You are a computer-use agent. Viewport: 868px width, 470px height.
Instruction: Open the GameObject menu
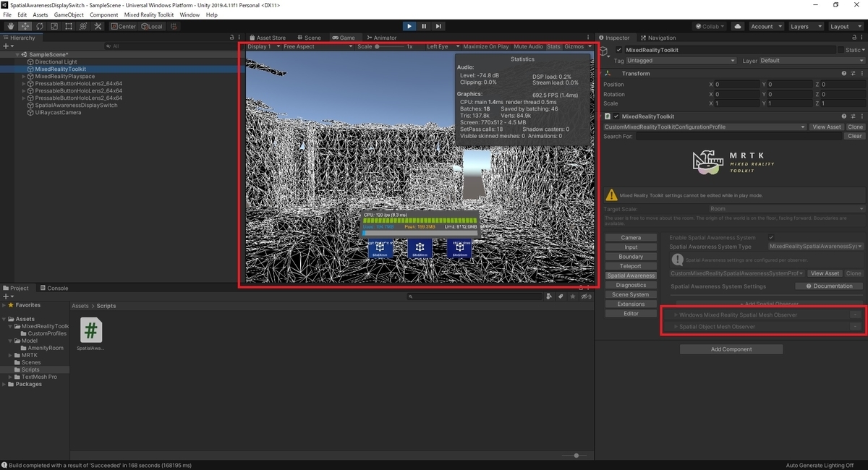pos(69,14)
